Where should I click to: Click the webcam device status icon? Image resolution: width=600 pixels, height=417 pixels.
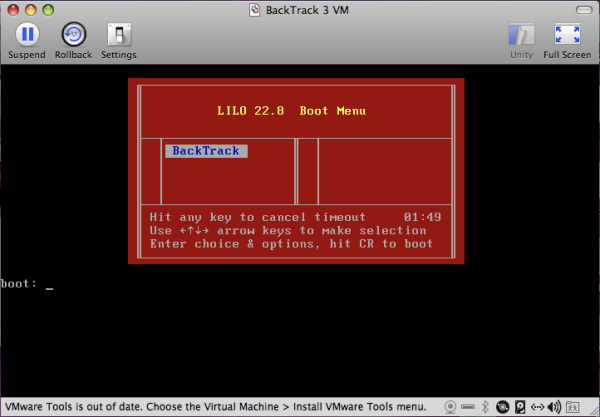[450, 407]
